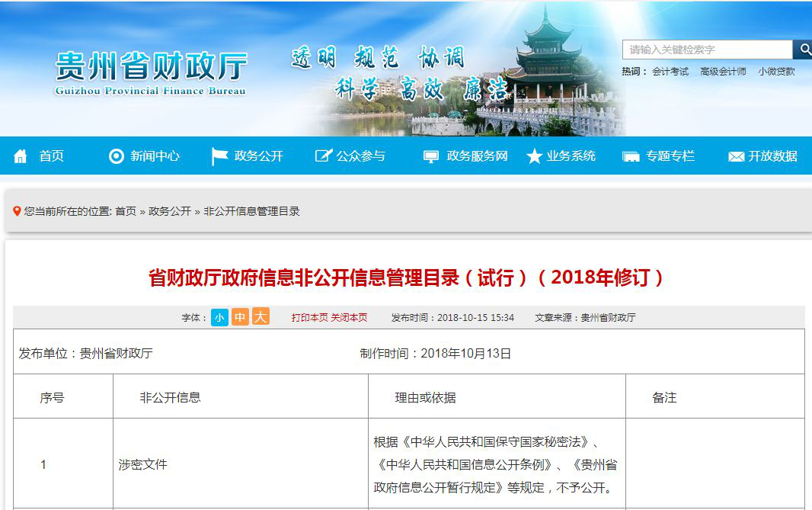Click the edit pencil icon beside 公众参与

(323, 156)
